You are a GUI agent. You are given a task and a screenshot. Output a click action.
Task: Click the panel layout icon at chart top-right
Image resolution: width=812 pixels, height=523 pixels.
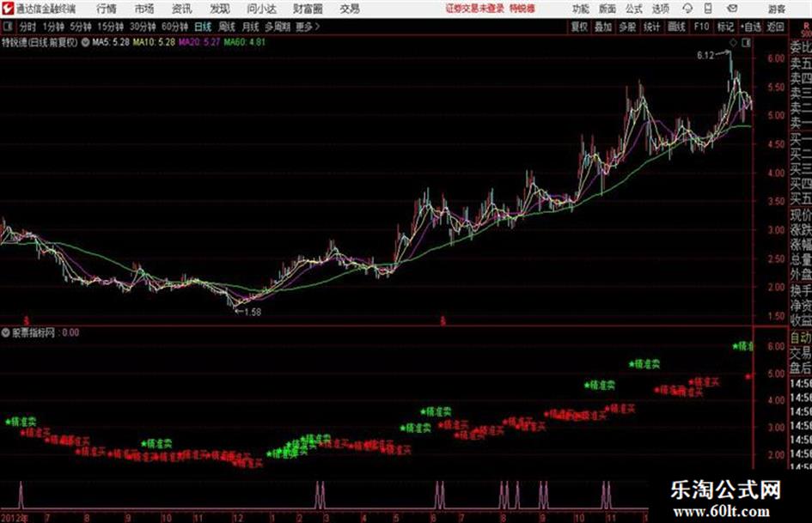tap(746, 43)
